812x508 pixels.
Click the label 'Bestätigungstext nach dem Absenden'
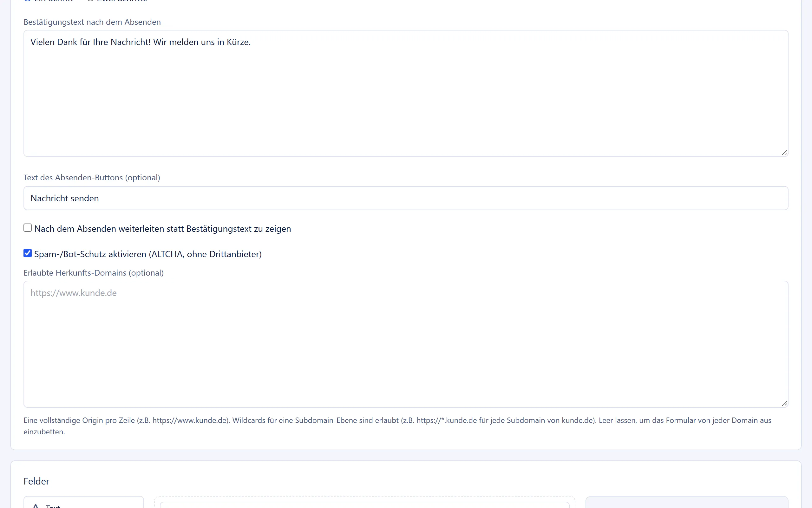coord(92,22)
